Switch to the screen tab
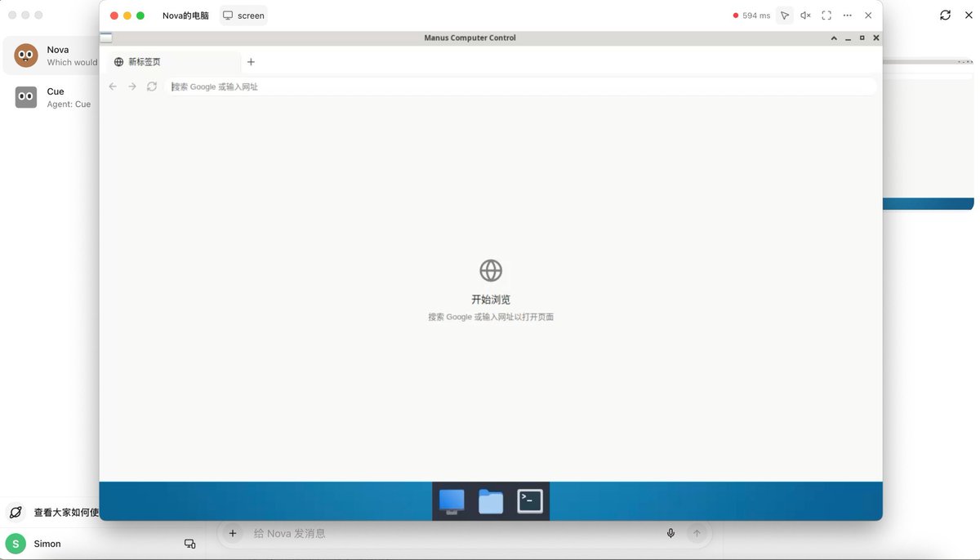This screenshot has width=980, height=560. click(x=243, y=16)
